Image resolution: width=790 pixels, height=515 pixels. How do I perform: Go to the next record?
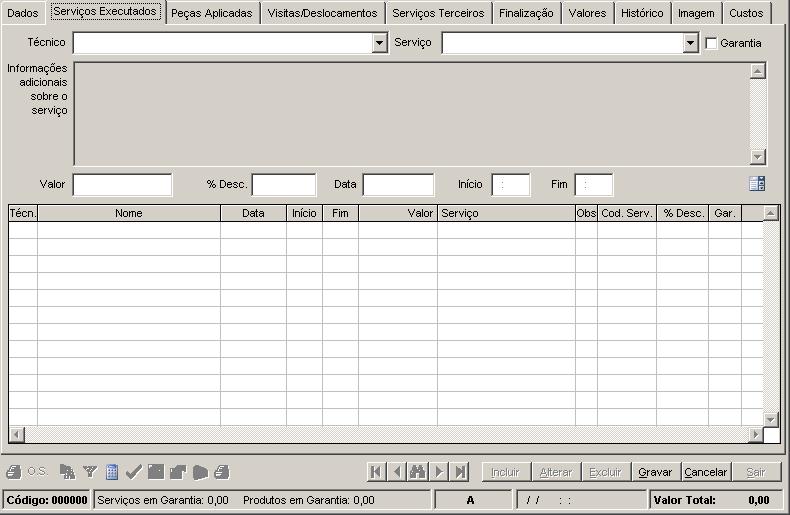click(x=439, y=472)
